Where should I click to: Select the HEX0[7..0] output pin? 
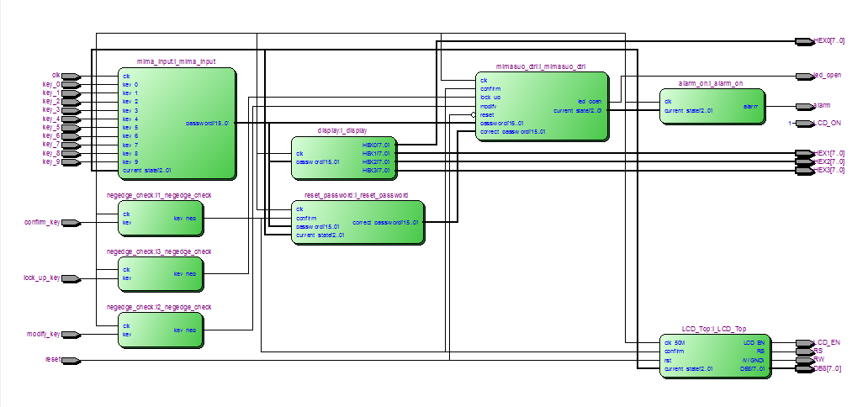(805, 41)
